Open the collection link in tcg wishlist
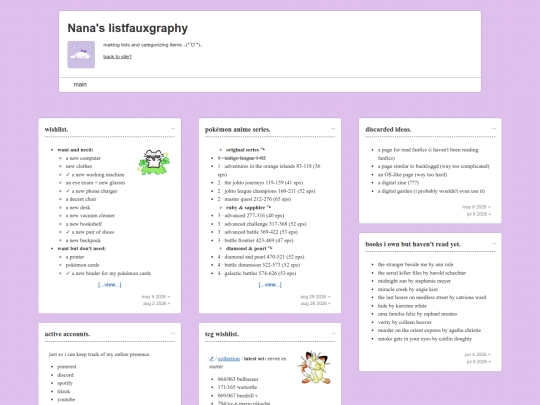Image resolution: width=540 pixels, height=405 pixels. pyautogui.click(x=229, y=359)
